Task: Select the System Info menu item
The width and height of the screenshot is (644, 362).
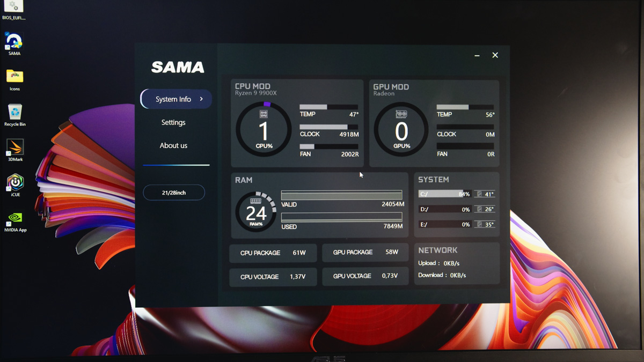Action: (x=176, y=99)
